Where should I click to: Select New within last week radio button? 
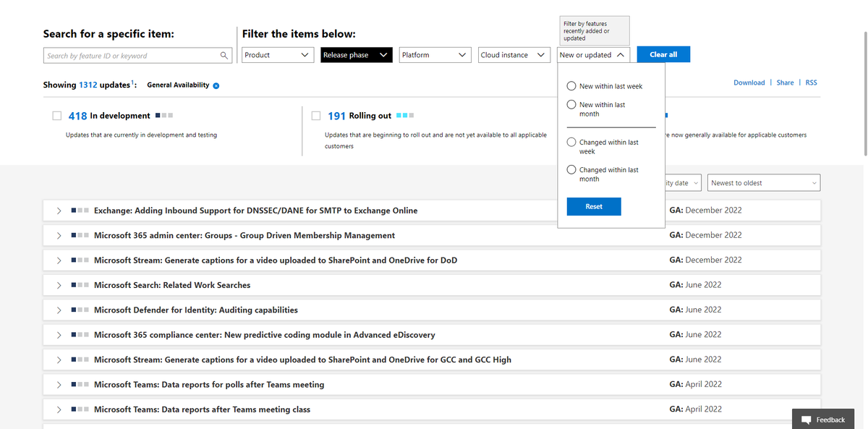point(571,85)
